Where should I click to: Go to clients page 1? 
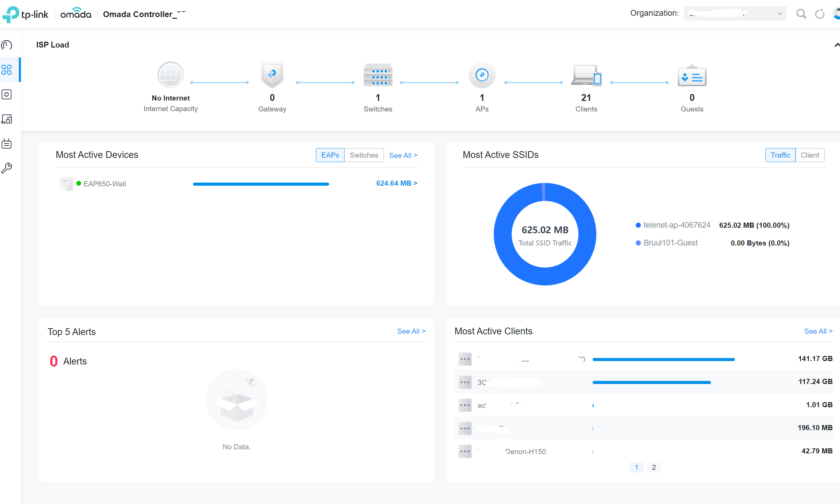tap(636, 467)
